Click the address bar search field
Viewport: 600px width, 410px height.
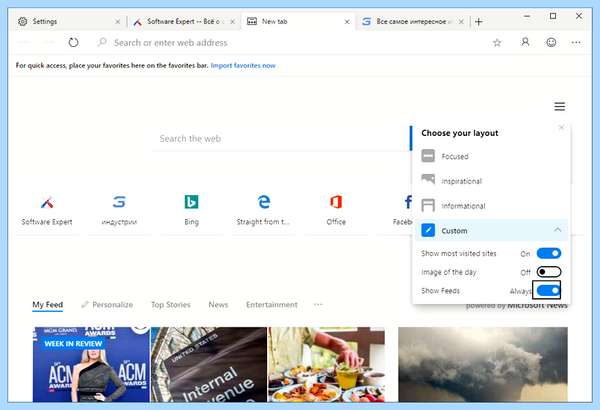click(x=291, y=42)
